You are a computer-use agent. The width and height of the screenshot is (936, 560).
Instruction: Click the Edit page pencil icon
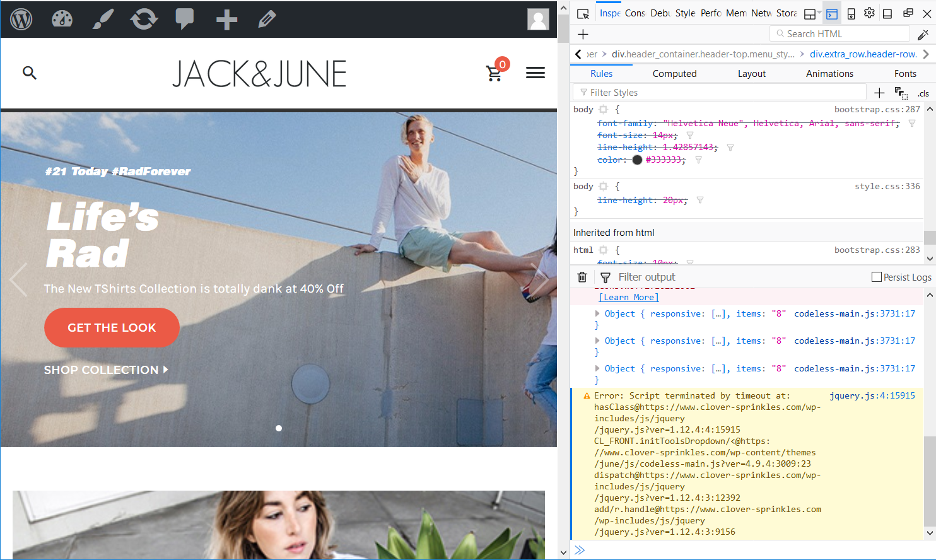point(267,20)
